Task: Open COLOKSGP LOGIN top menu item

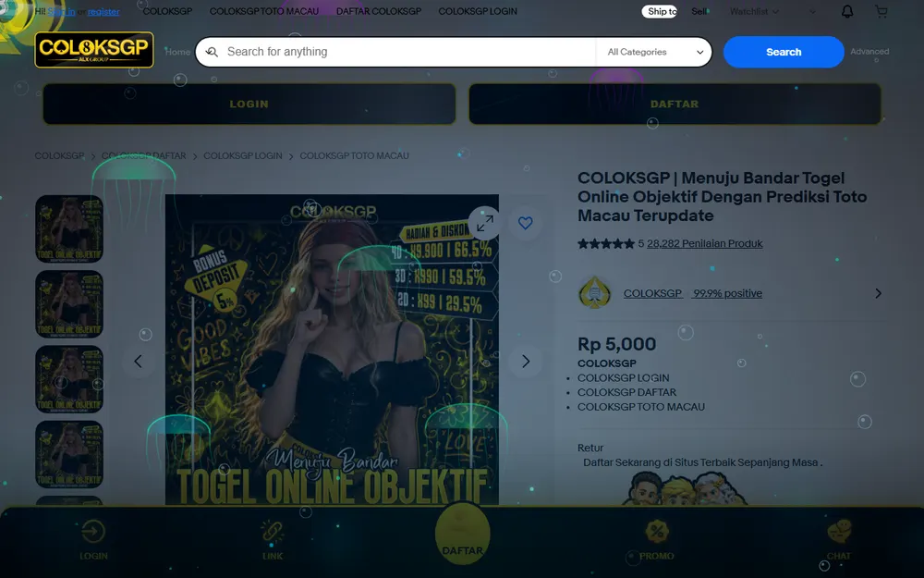Action: point(478,11)
